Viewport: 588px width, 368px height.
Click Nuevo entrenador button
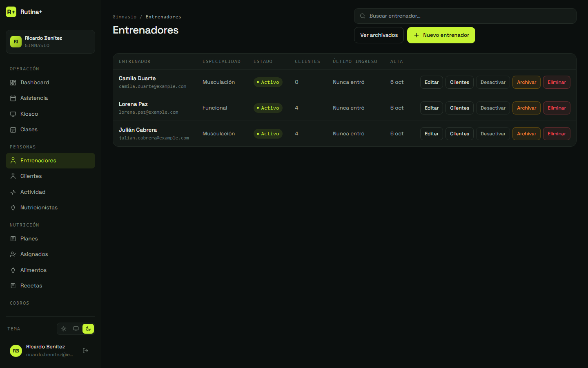tap(441, 35)
